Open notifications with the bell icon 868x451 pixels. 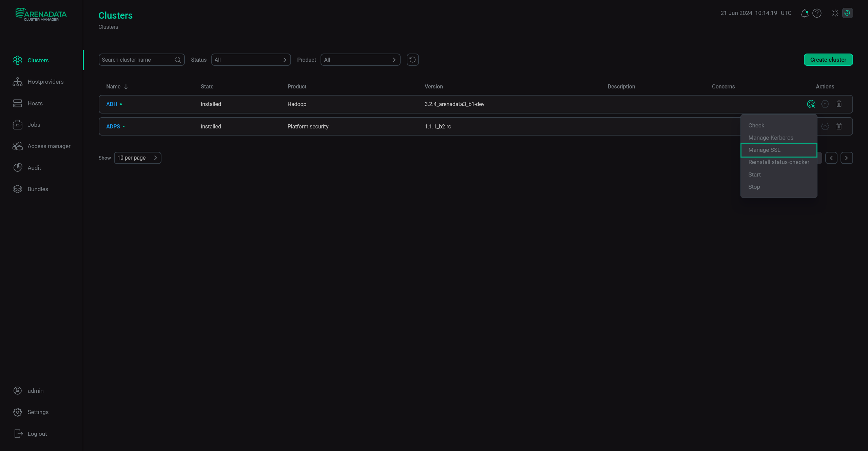[804, 13]
